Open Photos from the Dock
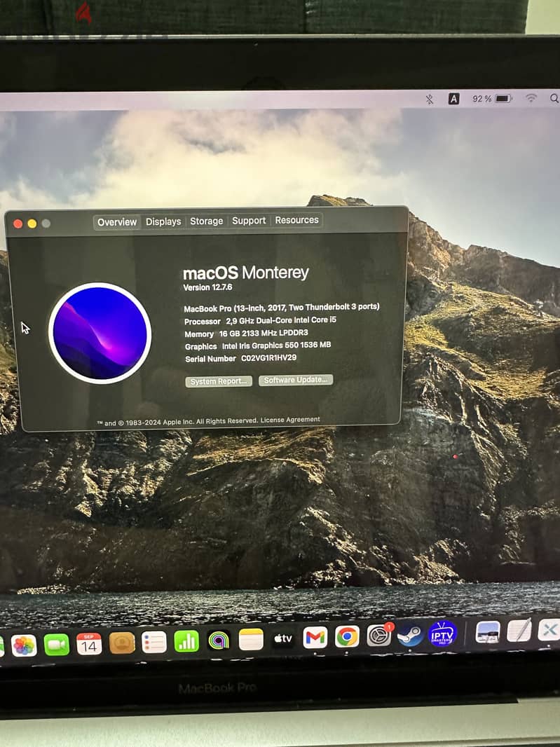Viewport: 560px width, 747px height. (24, 646)
